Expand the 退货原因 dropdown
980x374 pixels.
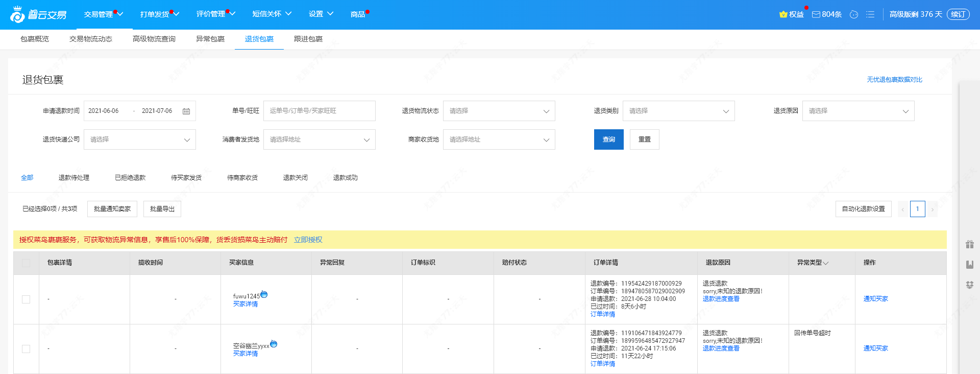[x=858, y=111]
